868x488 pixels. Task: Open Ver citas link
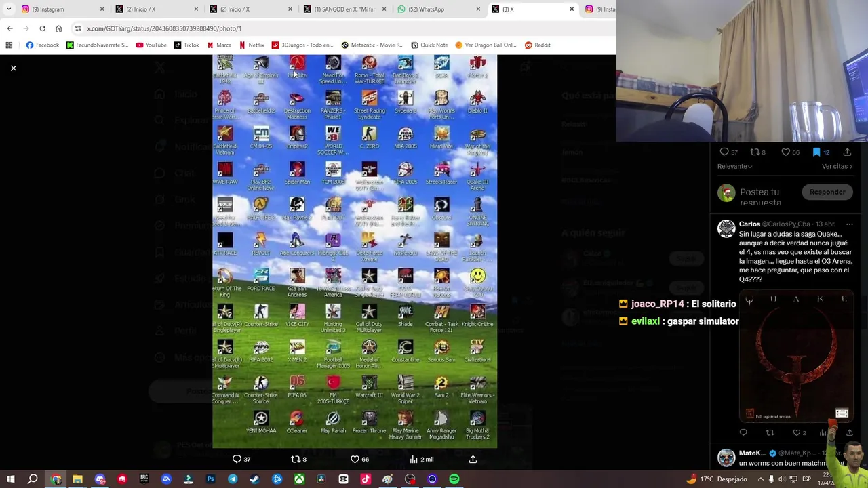[x=837, y=166]
